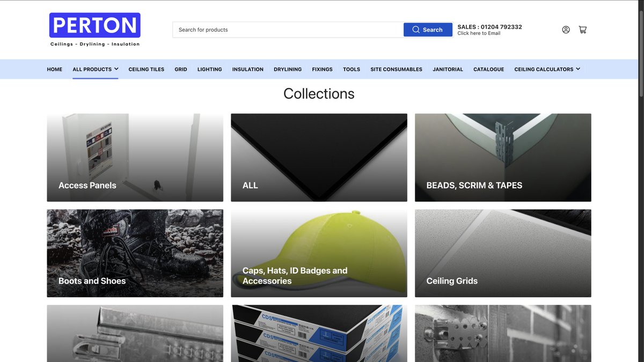Open the Ceiling Grids collection card
Screen dimensions: 644x362
pos(503,253)
